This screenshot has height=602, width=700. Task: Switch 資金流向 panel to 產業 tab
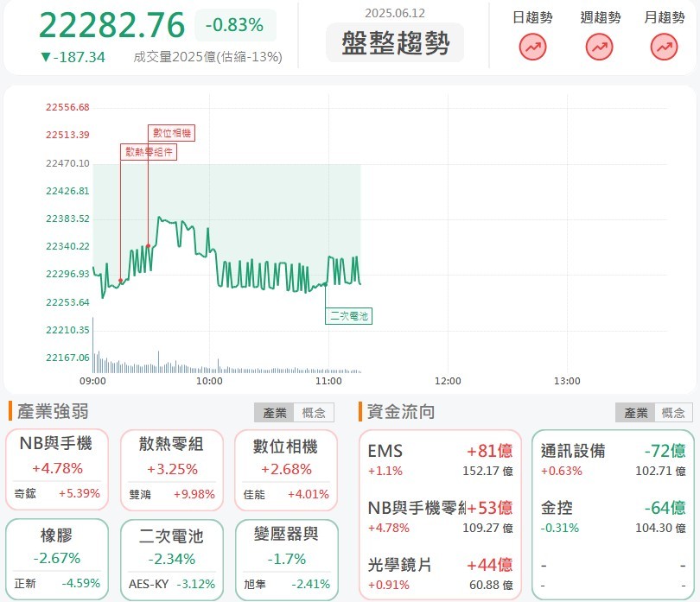click(635, 413)
